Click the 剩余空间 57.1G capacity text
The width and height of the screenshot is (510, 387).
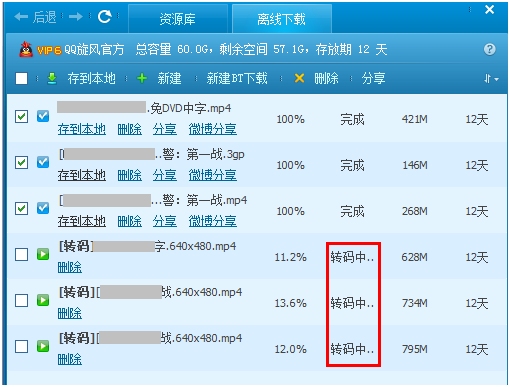coord(262,50)
